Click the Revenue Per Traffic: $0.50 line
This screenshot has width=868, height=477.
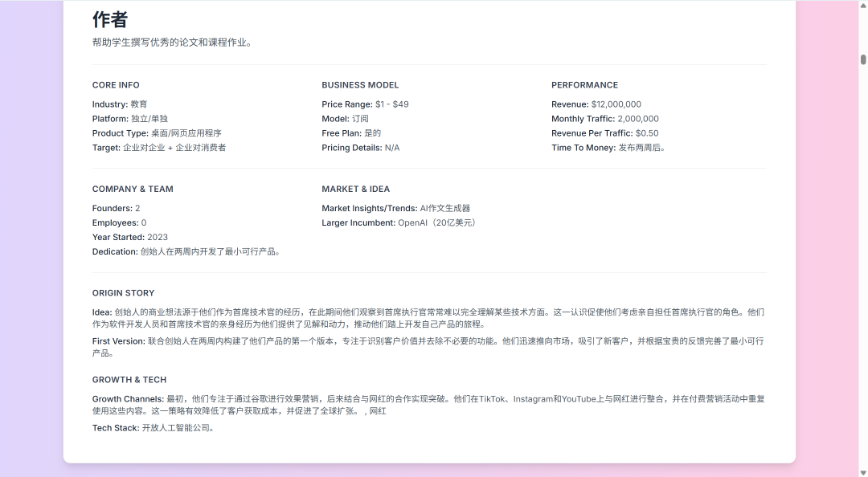605,132
